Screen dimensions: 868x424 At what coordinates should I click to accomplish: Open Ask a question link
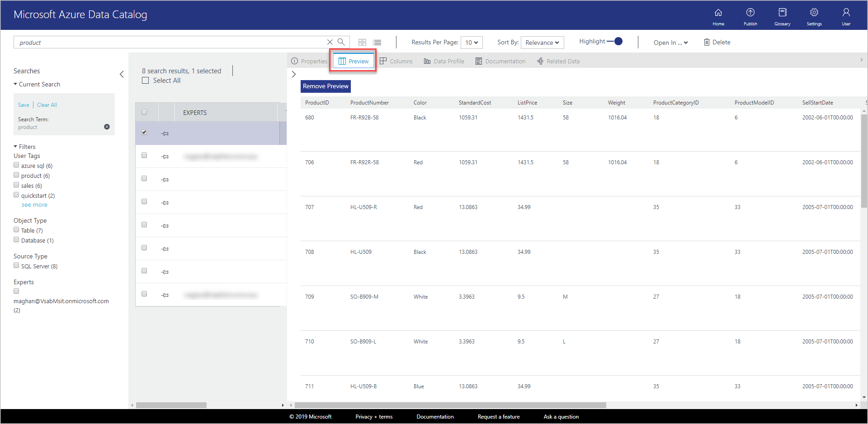pyautogui.click(x=561, y=417)
